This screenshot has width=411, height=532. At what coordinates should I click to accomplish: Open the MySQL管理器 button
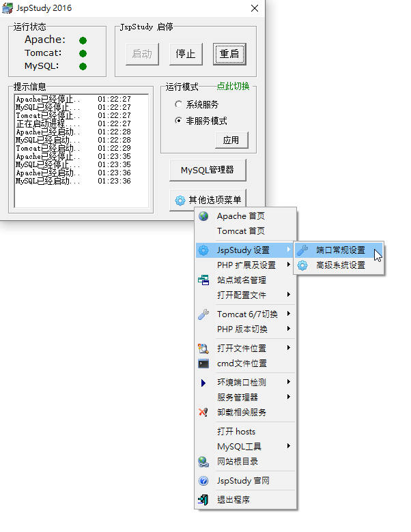click(208, 170)
